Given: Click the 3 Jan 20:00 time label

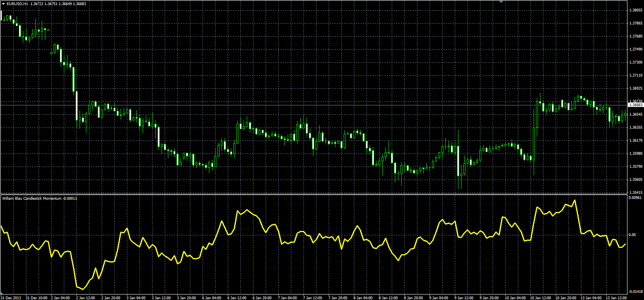Looking at the screenshot, I should click(186, 298).
